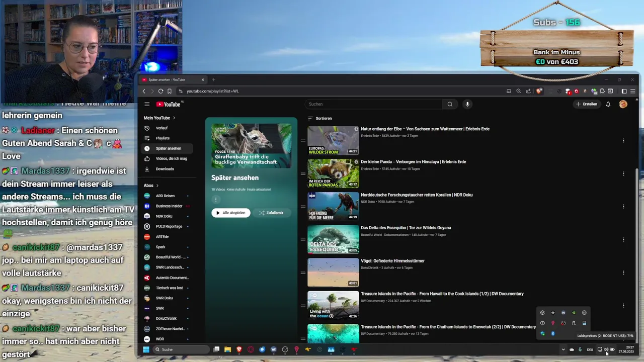Grab the reorder handle of Der kleine Panda
Viewport: 644px width, 362px height.
[303, 173]
